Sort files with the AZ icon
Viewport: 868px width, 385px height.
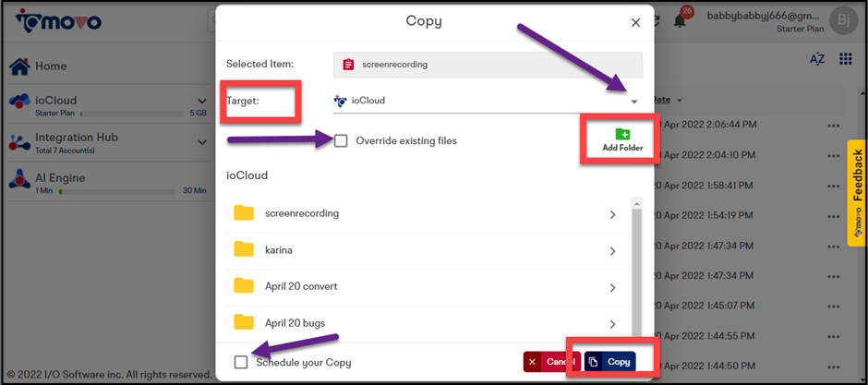(817, 59)
